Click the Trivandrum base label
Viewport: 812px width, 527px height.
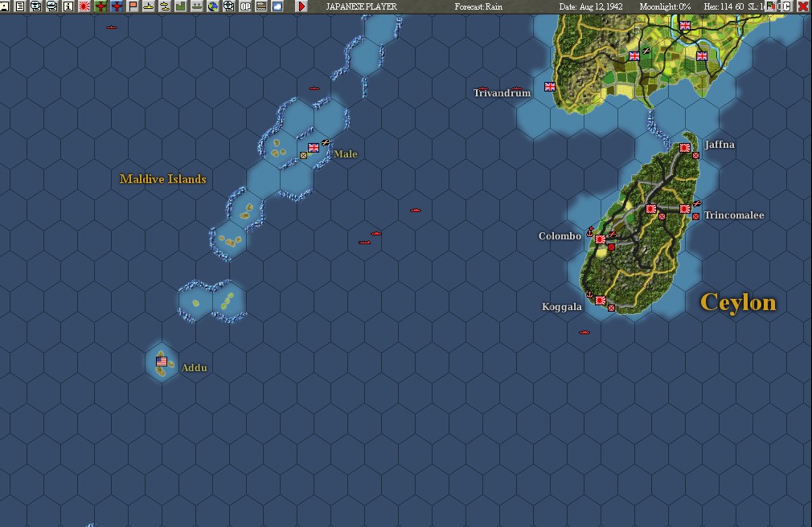tap(502, 93)
